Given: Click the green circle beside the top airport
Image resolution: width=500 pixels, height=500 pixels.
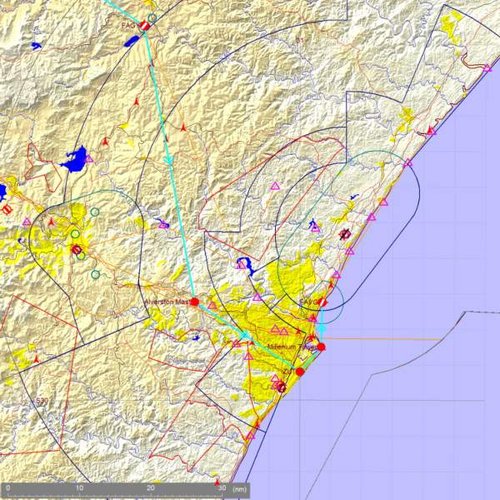Looking at the screenshot, I should click(x=152, y=17).
